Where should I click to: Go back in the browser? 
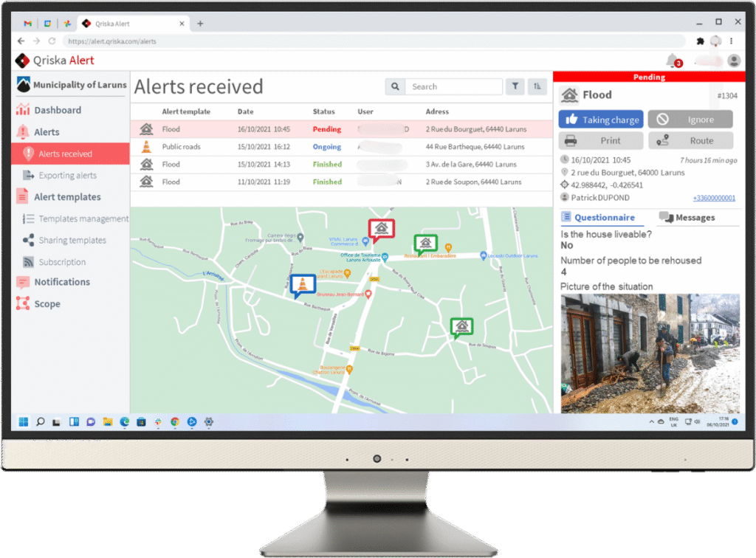[x=21, y=41]
